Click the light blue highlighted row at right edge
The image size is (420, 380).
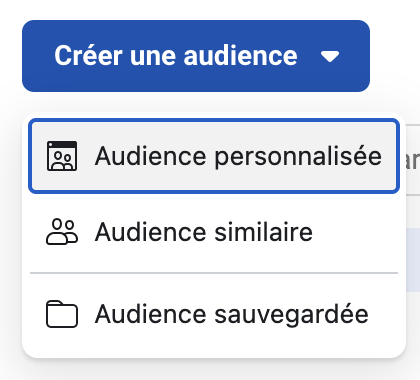(413, 260)
